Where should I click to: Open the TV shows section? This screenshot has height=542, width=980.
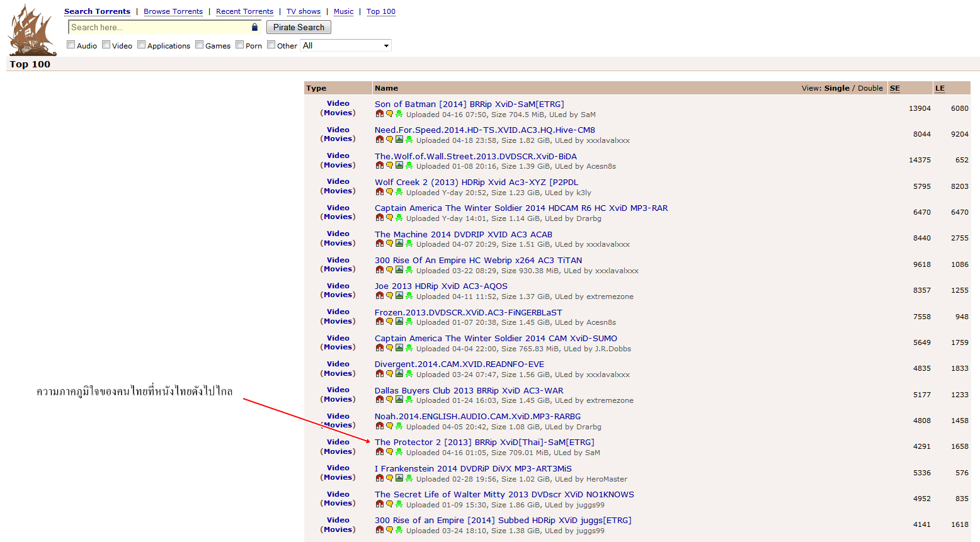click(304, 11)
